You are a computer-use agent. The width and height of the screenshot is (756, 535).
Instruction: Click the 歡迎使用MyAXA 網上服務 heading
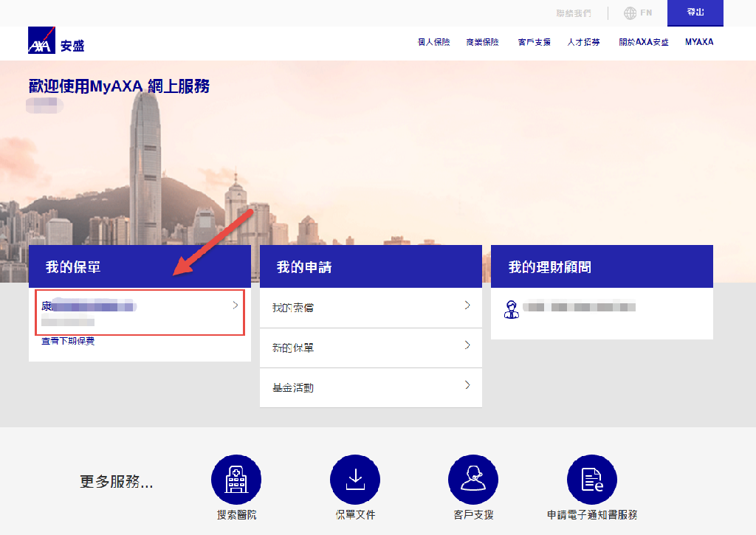(119, 86)
